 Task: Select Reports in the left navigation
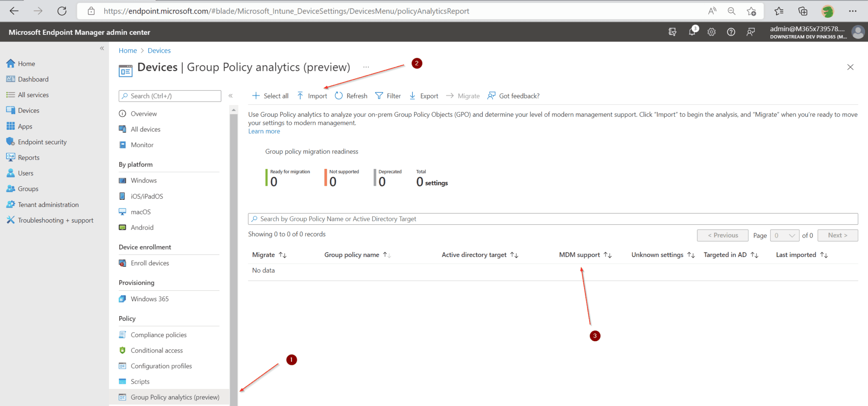(28, 157)
